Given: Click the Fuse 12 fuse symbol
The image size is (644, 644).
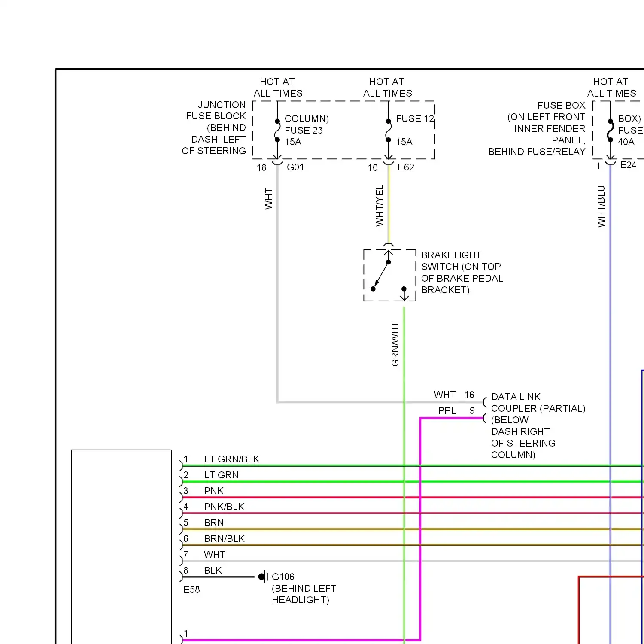Looking at the screenshot, I should 388,131.
